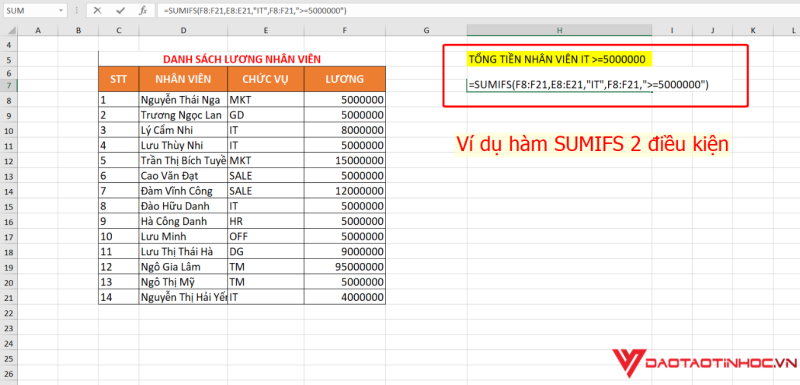This screenshot has height=385, width=800.
Task: Click salary cell 12000000
Action: pyautogui.click(x=345, y=191)
